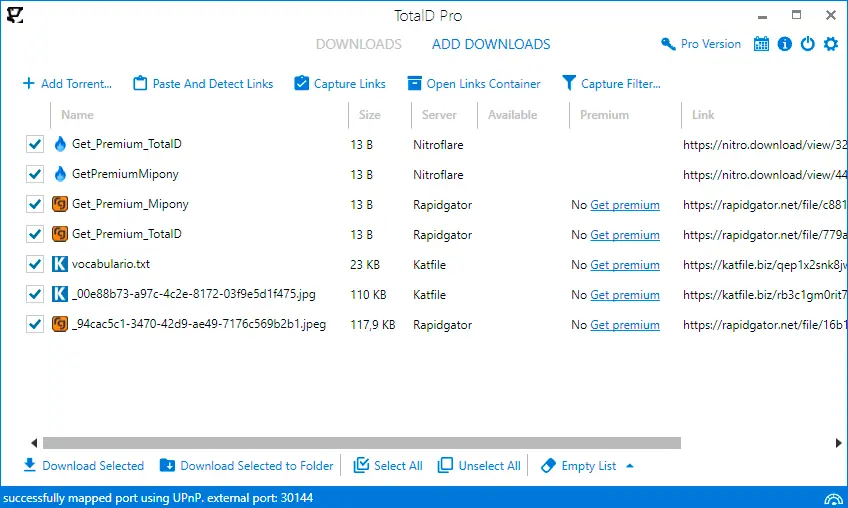Select vocabulario.txt file name
The height and width of the screenshot is (508, 848).
click(111, 264)
